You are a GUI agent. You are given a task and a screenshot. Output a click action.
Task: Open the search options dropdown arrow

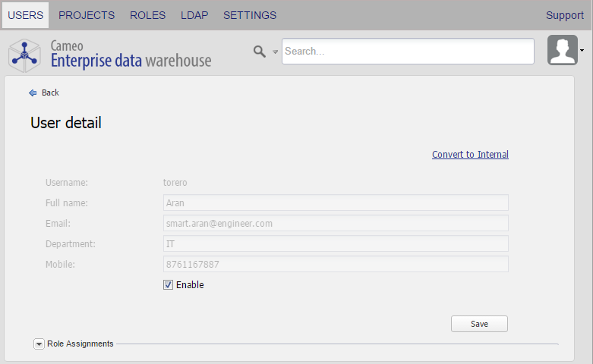coord(276,52)
